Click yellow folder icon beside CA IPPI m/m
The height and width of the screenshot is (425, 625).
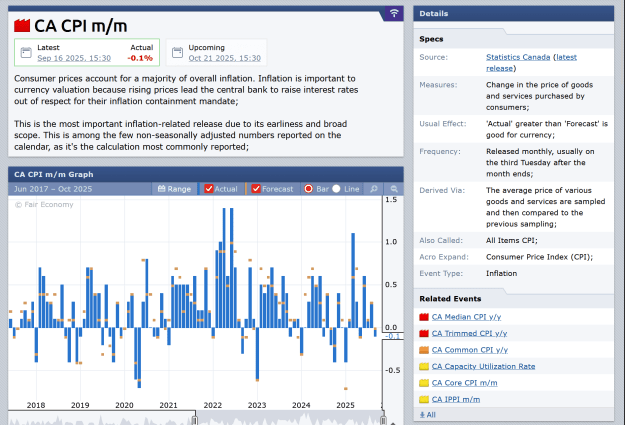[x=424, y=399]
